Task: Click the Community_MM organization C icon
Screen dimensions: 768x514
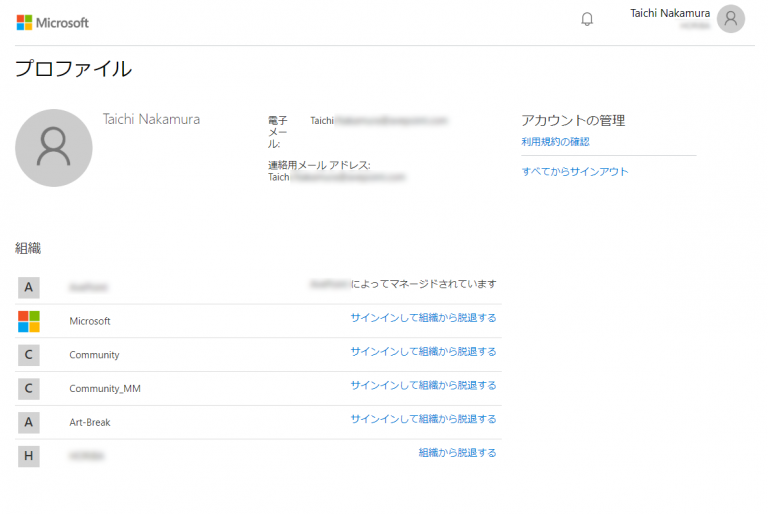Action: 29,388
